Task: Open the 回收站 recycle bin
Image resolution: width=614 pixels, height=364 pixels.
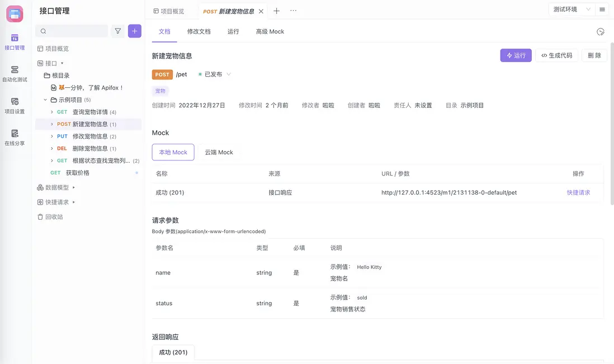Action: pos(50,217)
